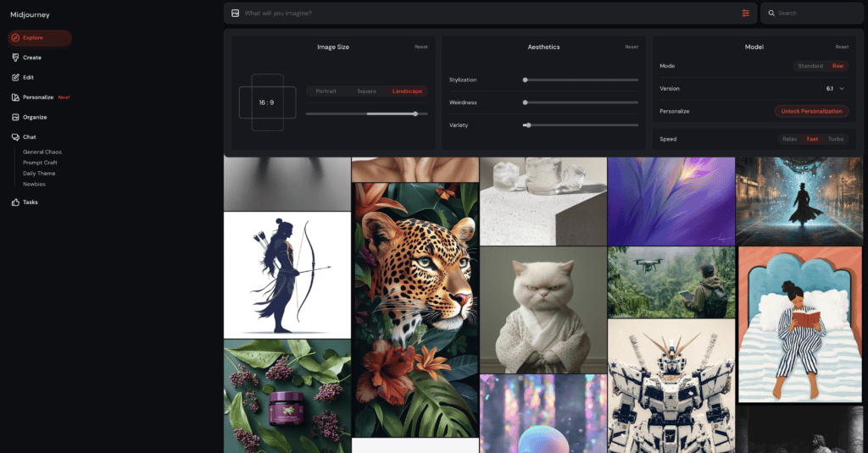Click the magnifier search icon

(771, 14)
